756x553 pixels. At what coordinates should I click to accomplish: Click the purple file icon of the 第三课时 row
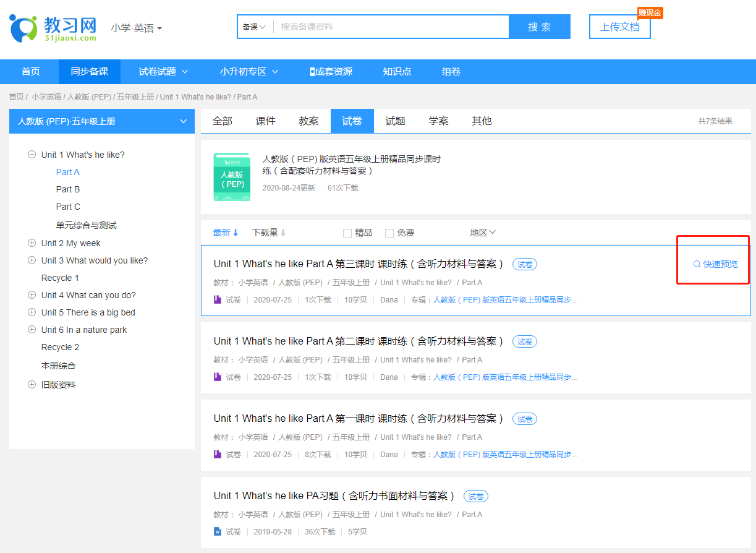click(217, 300)
